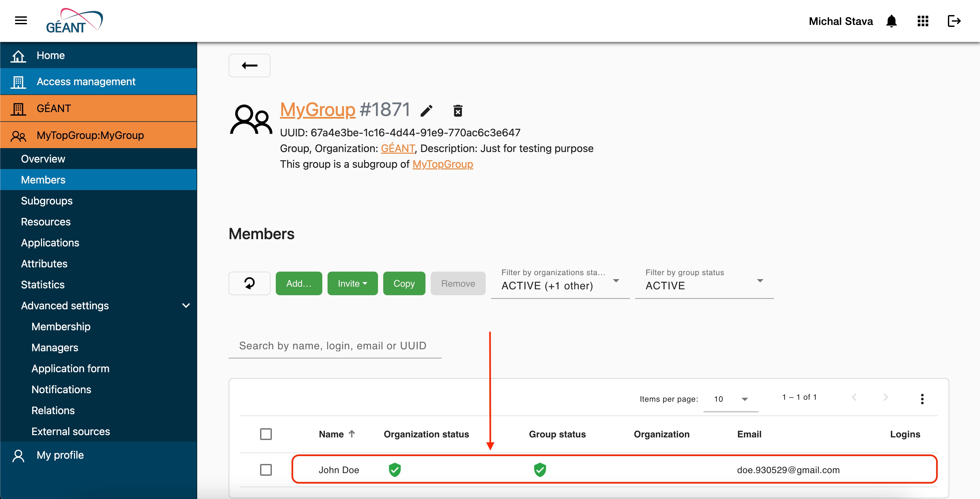Sort by Name column arrow
The image size is (980, 499).
point(352,433)
